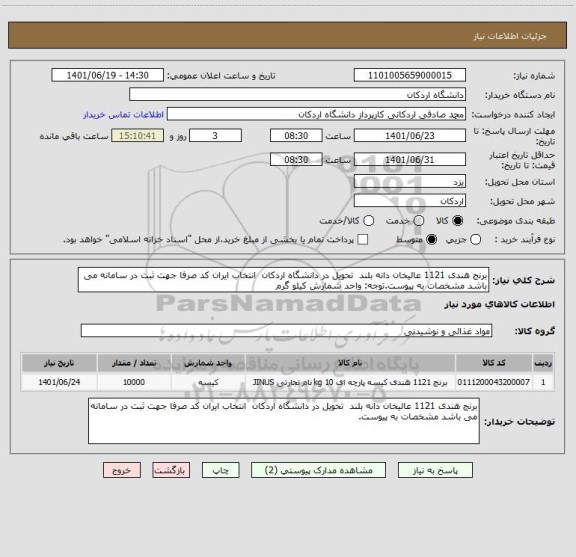Click the need number field 1101005659000015
This screenshot has height=557, width=576.
click(x=410, y=75)
